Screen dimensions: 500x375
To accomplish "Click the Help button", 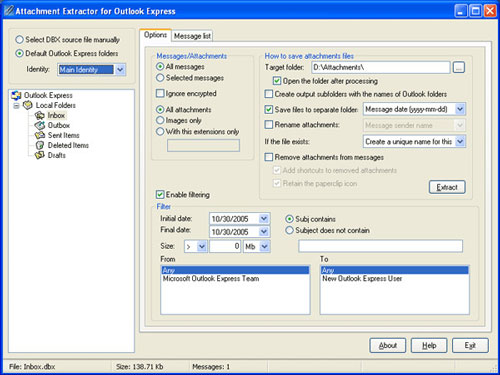I will coord(429,346).
